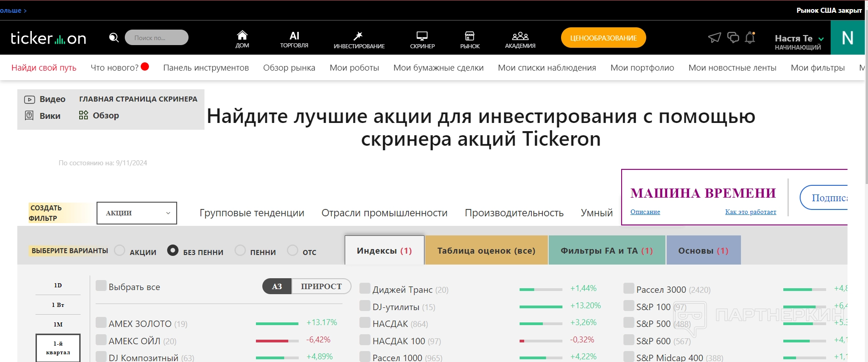
Task: Open the Отрасли промышленности tab
Action: 384,213
